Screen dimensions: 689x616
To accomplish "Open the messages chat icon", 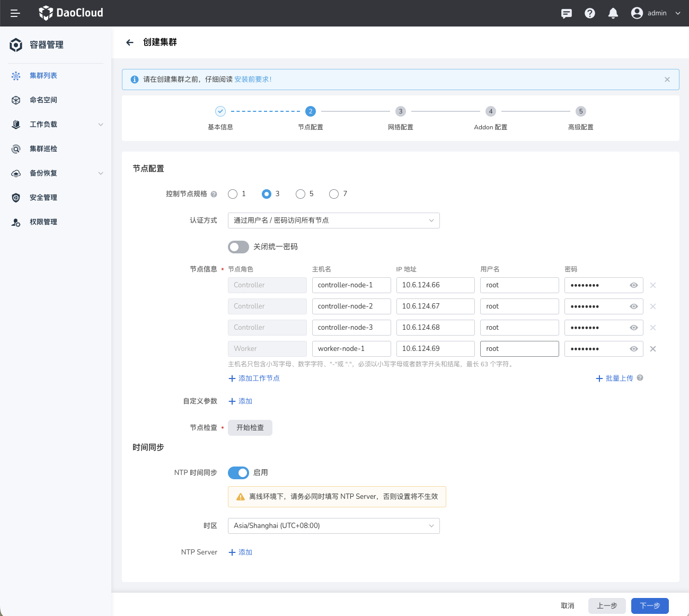I will (567, 13).
